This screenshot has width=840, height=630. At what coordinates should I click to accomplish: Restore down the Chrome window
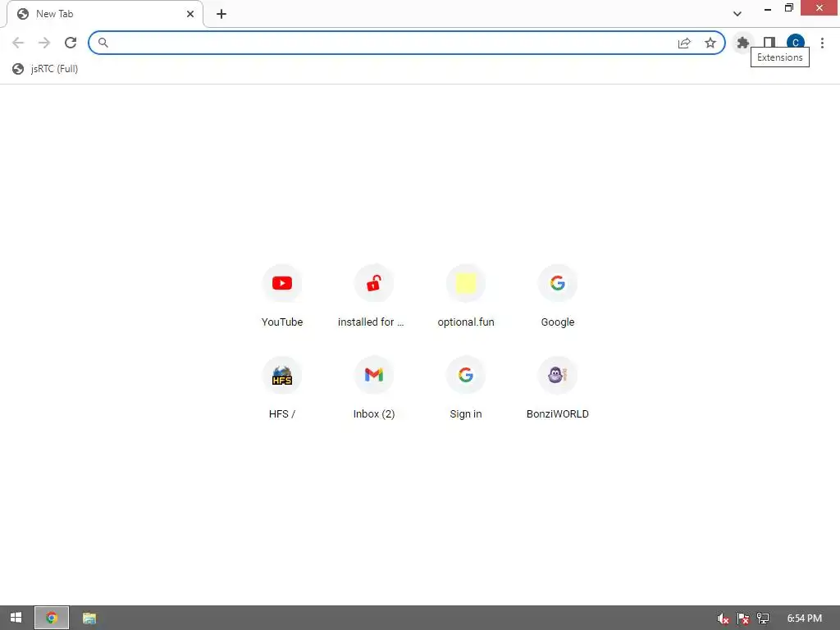click(788, 8)
